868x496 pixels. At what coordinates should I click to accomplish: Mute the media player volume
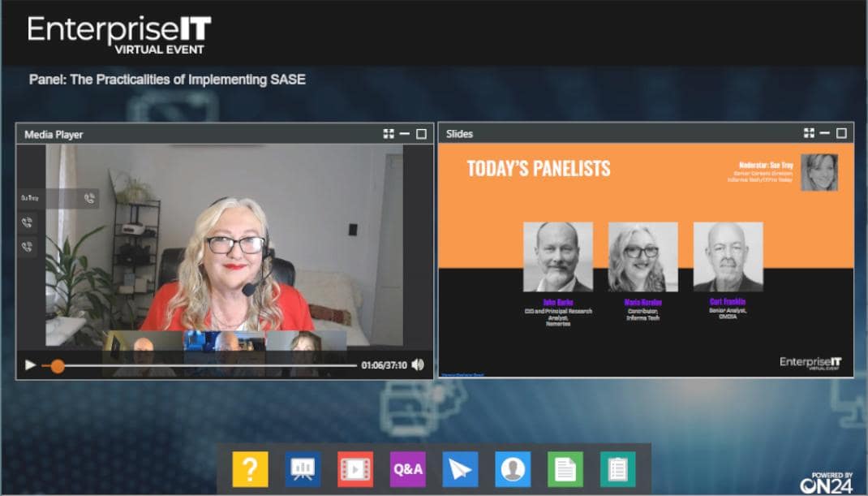pyautogui.click(x=418, y=364)
